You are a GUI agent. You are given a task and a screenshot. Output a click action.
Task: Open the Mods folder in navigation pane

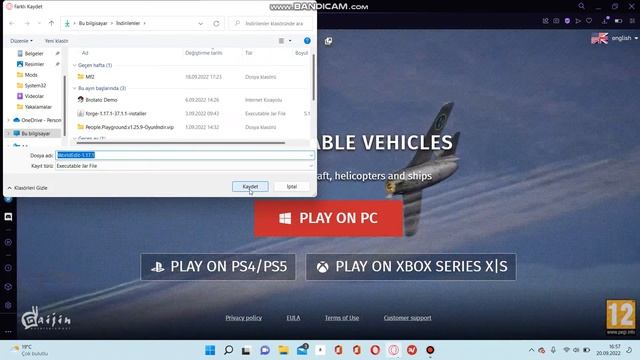coord(31,75)
